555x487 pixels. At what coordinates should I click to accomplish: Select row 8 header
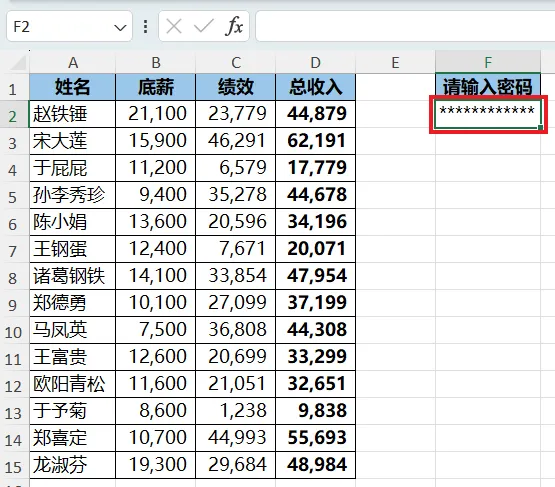[13, 278]
